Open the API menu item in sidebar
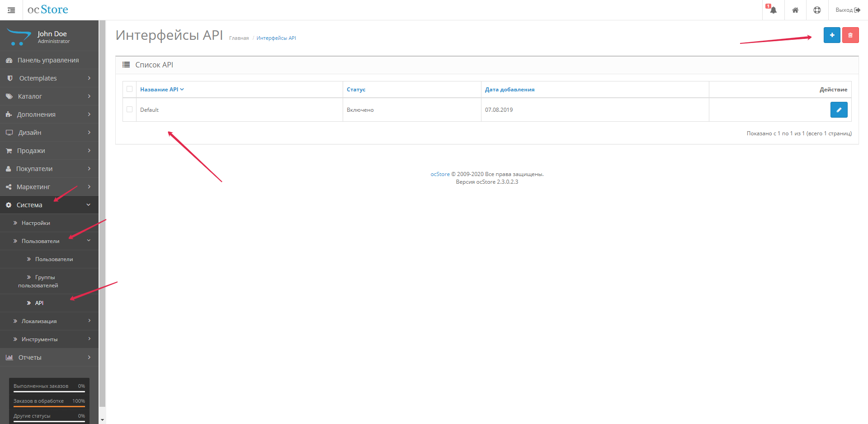 (x=49, y=303)
